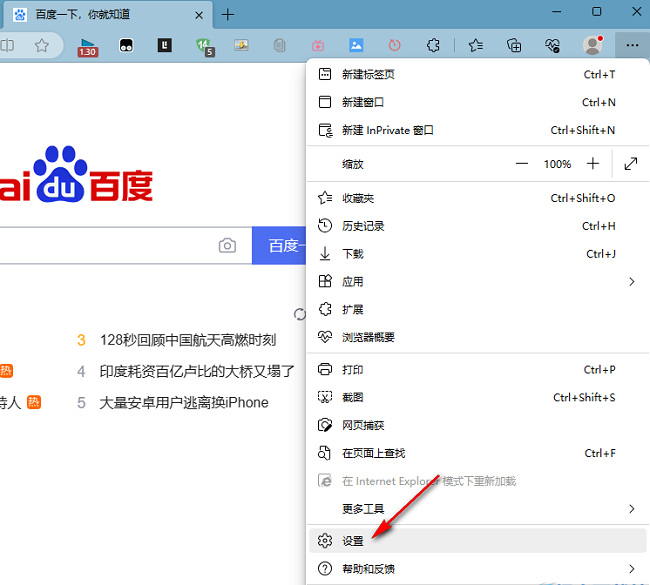The height and width of the screenshot is (585, 650).
Task: Choose 新建 InPrivate 窗口 menu item
Action: click(x=478, y=130)
